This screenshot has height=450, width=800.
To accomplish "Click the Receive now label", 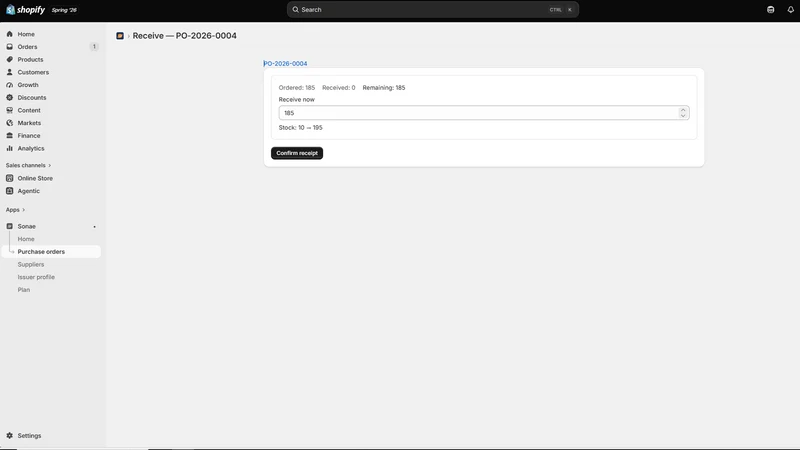I will [x=296, y=99].
